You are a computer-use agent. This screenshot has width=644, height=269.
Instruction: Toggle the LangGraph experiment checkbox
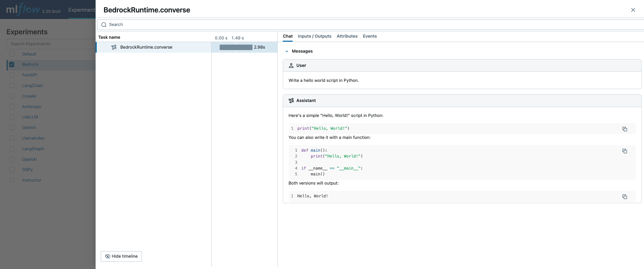pyautogui.click(x=12, y=149)
